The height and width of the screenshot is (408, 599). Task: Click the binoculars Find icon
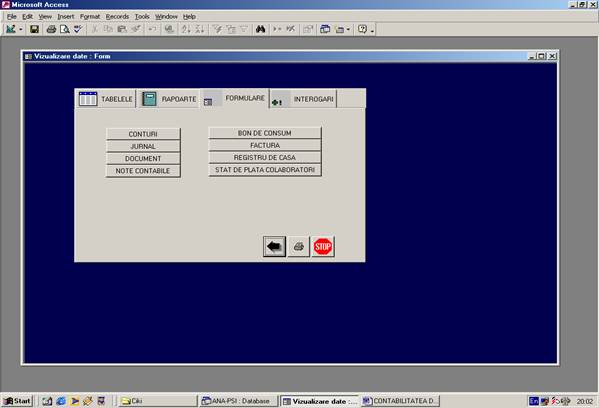tap(261, 29)
